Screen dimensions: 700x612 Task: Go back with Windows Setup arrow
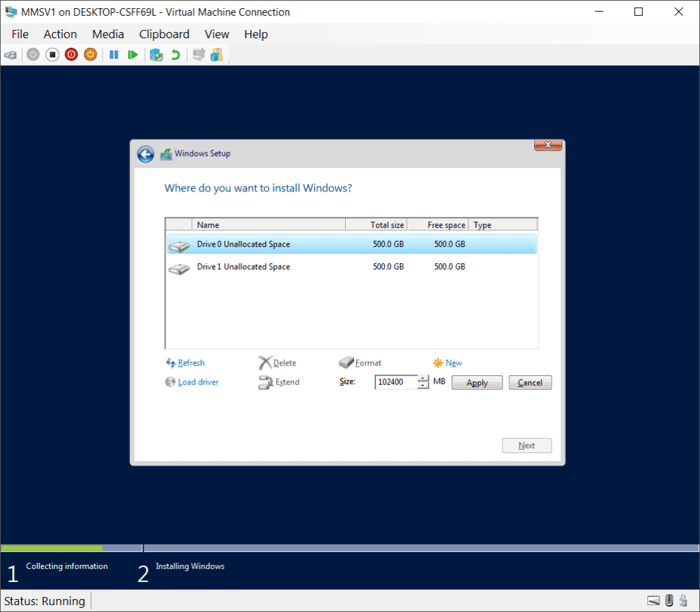pos(146,154)
